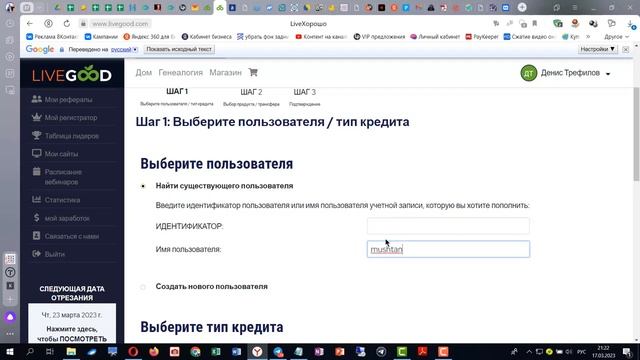Open Yandex Browser in the taskbar

[x=257, y=351]
